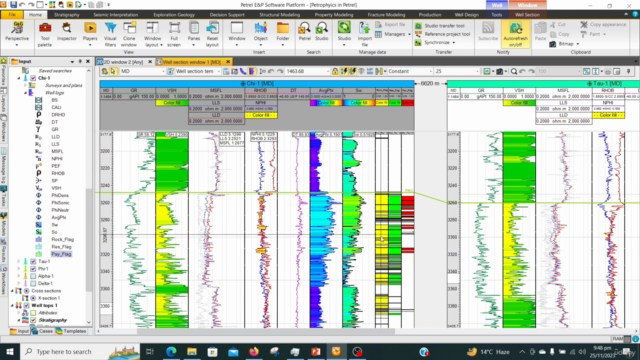Expand Surveys and plans folder
Image resolution: width=640 pixels, height=360 pixels.
click(25, 85)
